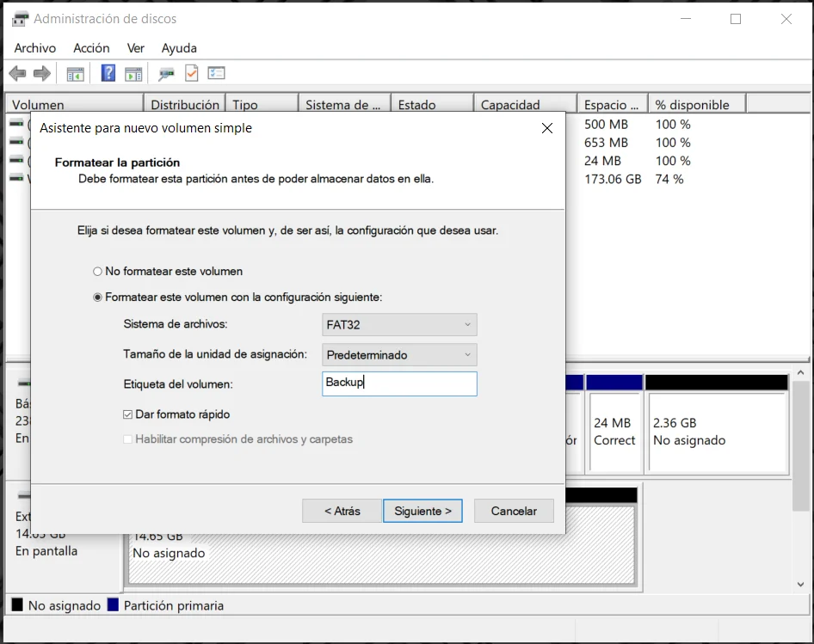Click the 'Sistema de ...' column header
The image size is (814, 644).
(345, 104)
